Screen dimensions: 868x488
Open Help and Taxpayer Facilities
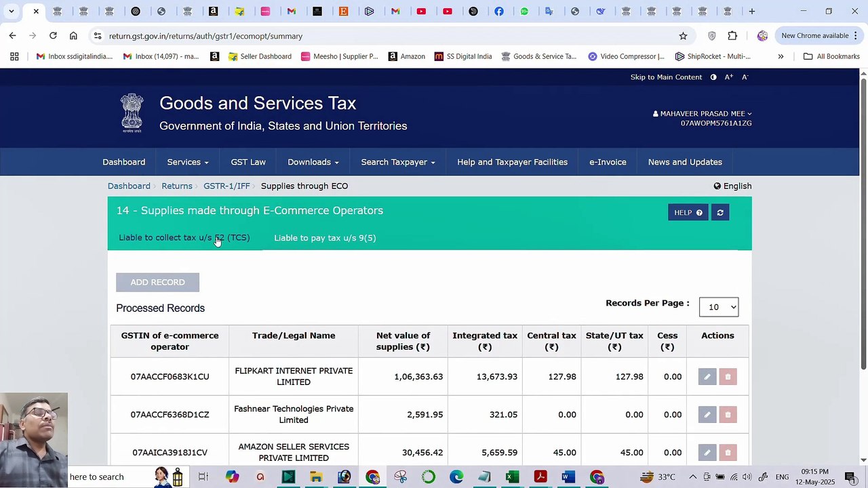513,162
